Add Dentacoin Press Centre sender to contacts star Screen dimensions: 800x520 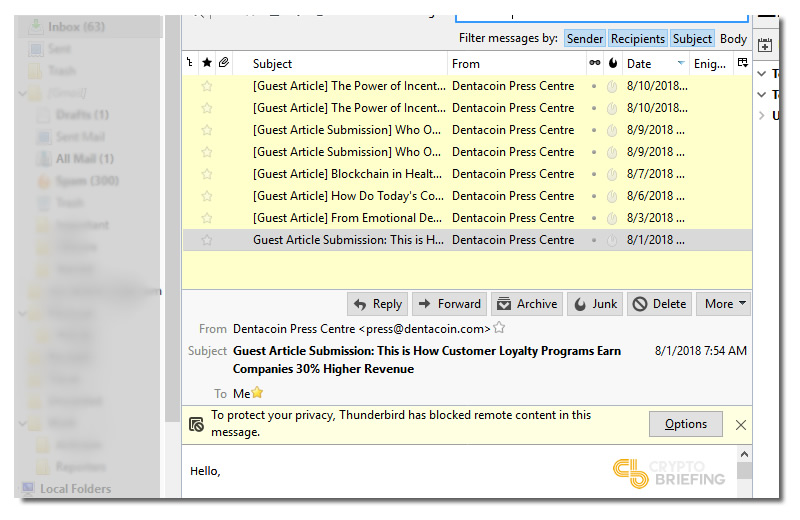(499, 328)
